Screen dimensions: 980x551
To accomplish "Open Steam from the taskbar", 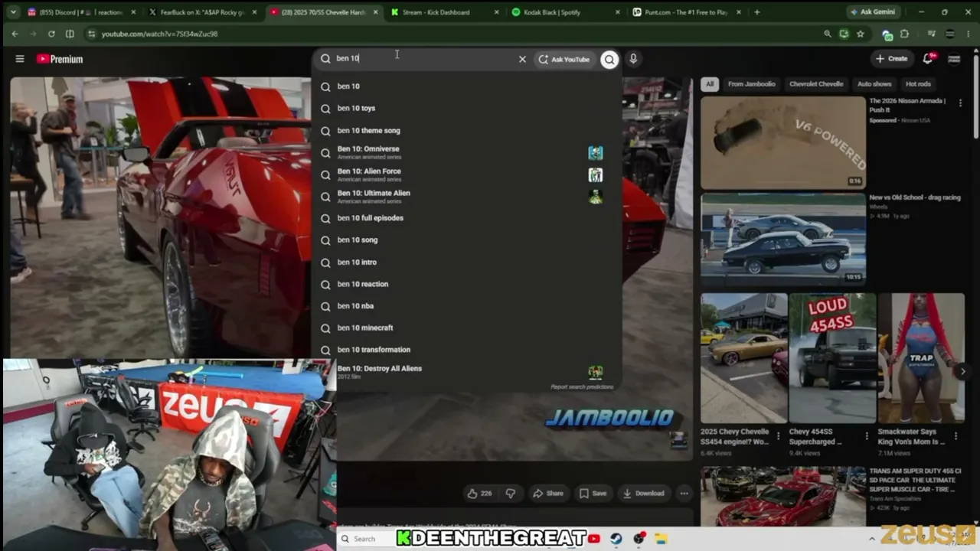I will pos(616,539).
